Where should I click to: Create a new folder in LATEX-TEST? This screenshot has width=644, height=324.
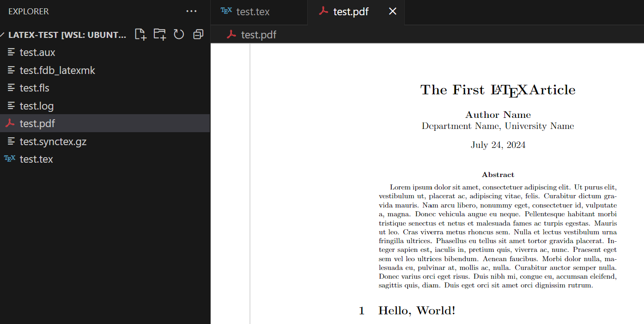coord(160,34)
